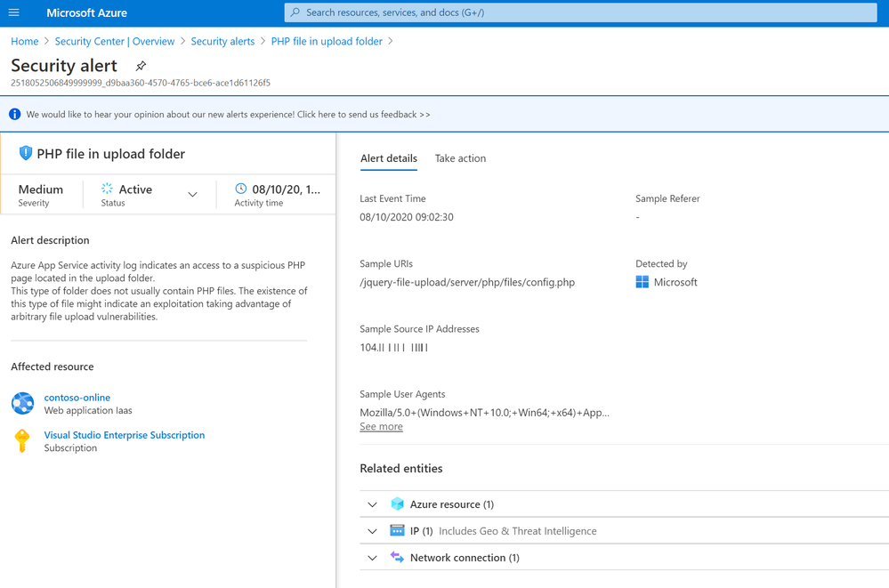Image resolution: width=889 pixels, height=588 pixels.
Task: Focus the Search resources, services, and docs box
Action: pos(580,12)
